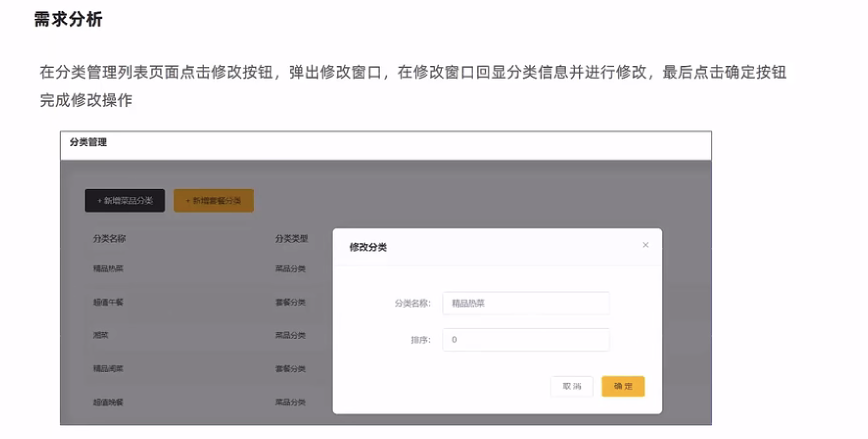
Task: Click the 分类类型 table column header
Action: point(291,238)
